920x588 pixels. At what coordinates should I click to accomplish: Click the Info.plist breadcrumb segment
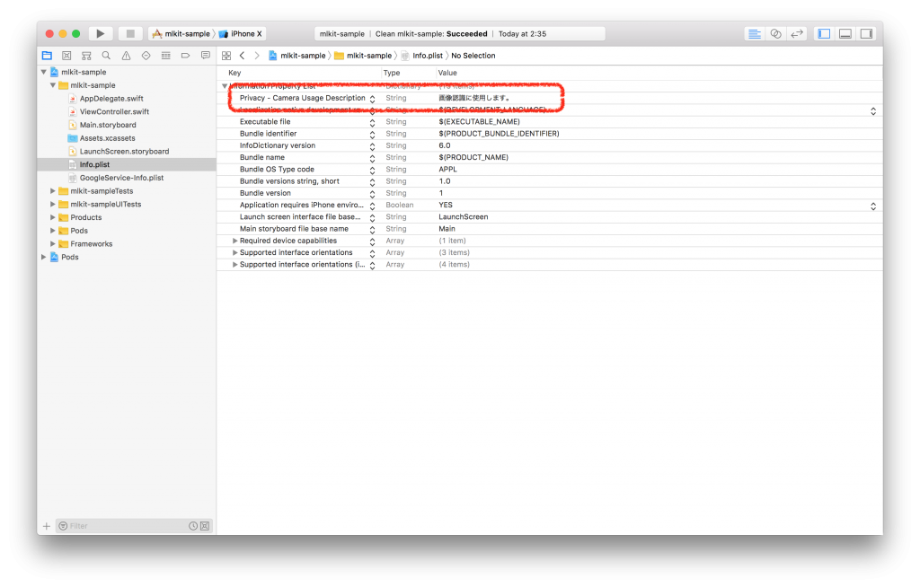422,56
